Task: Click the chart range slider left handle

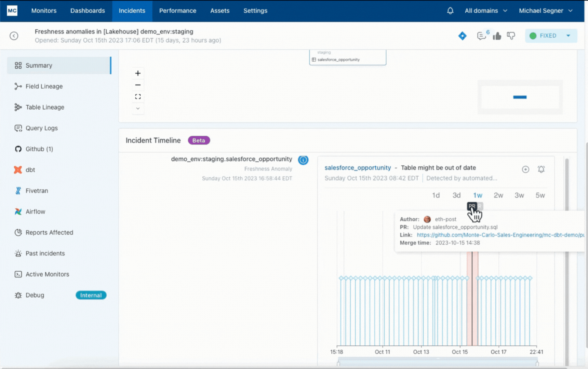Action: (x=338, y=364)
